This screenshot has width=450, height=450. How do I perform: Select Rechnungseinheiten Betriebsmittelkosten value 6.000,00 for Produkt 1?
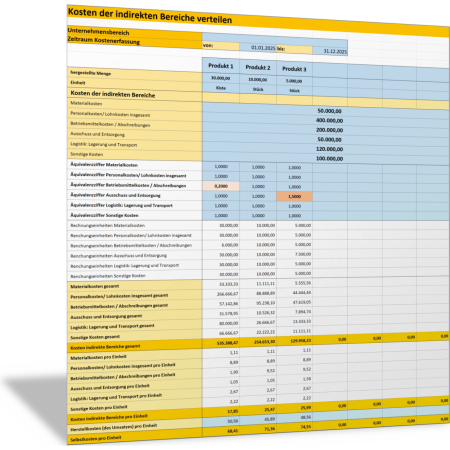221,245
